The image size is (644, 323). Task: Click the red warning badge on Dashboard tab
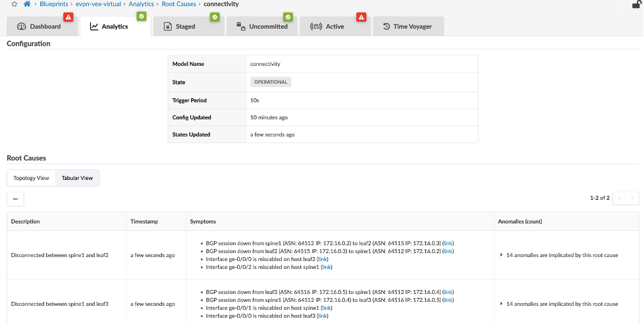pyautogui.click(x=68, y=17)
